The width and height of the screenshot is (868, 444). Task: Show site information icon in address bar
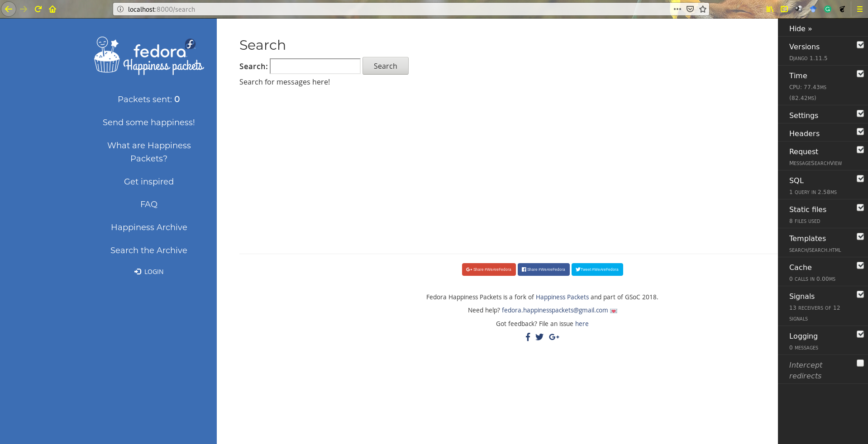click(x=120, y=9)
